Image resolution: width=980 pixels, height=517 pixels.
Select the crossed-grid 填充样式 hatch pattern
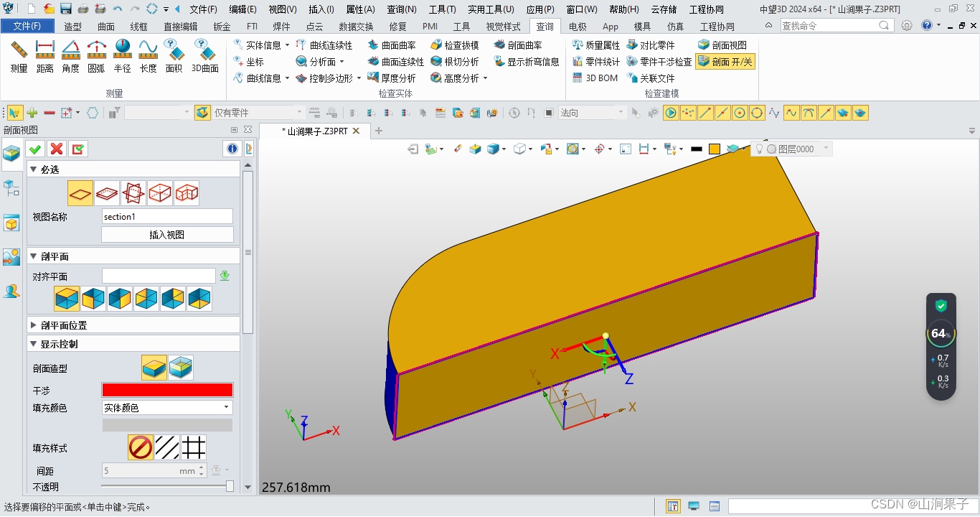(x=194, y=447)
